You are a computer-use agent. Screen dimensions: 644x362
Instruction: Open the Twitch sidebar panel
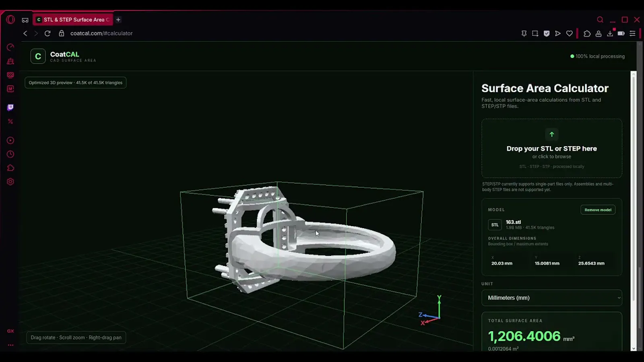click(10, 107)
